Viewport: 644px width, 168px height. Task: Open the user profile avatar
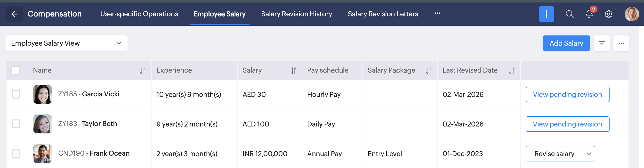point(631,14)
